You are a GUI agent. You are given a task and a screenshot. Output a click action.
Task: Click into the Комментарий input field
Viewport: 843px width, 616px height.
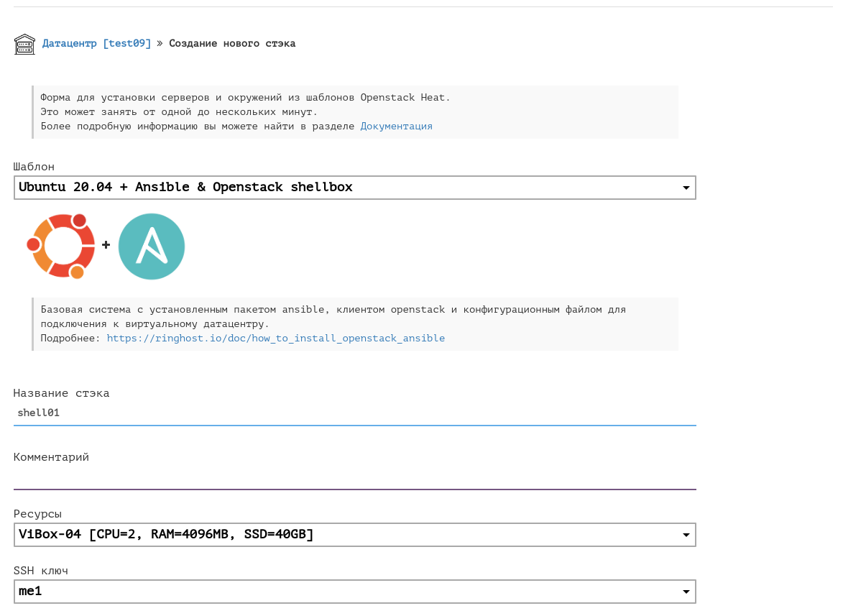354,477
